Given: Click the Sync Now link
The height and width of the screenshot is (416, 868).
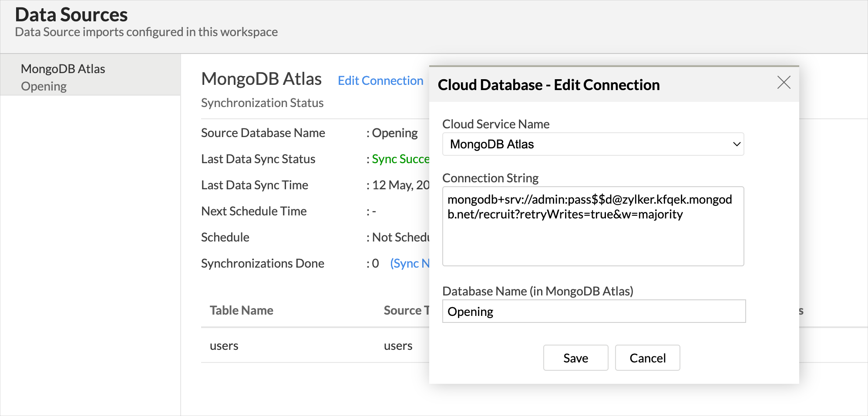Looking at the screenshot, I should [410, 263].
